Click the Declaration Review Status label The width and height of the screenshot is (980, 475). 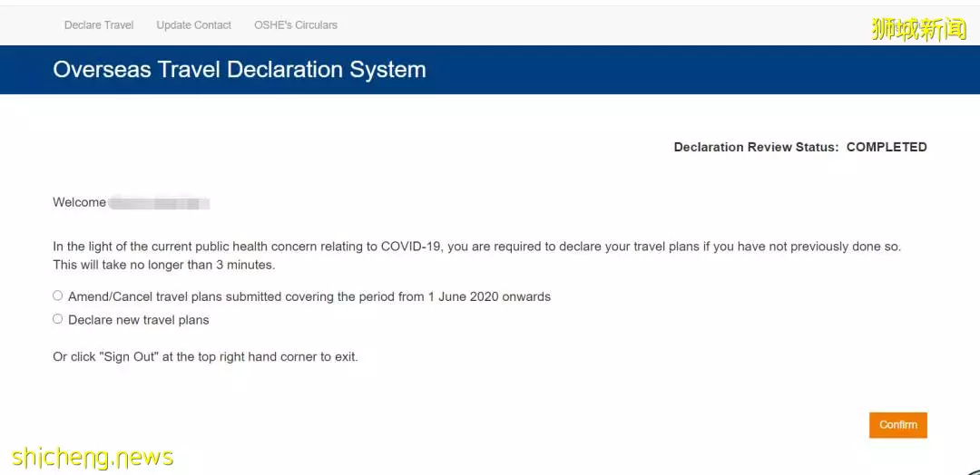point(756,148)
